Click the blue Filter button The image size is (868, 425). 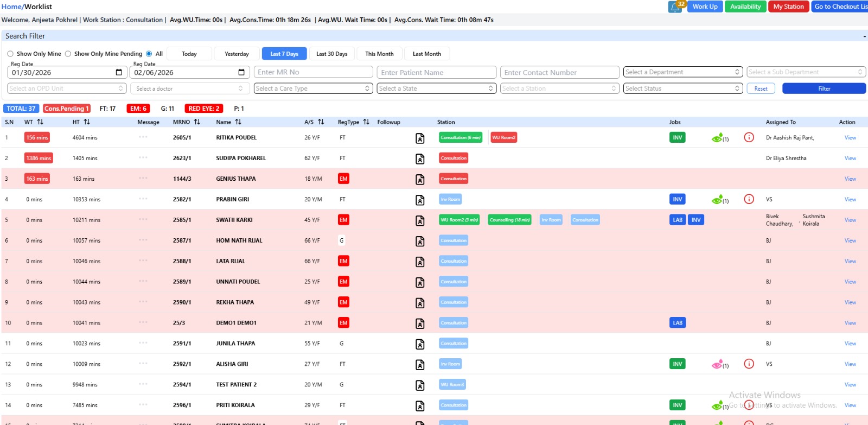pyautogui.click(x=824, y=88)
